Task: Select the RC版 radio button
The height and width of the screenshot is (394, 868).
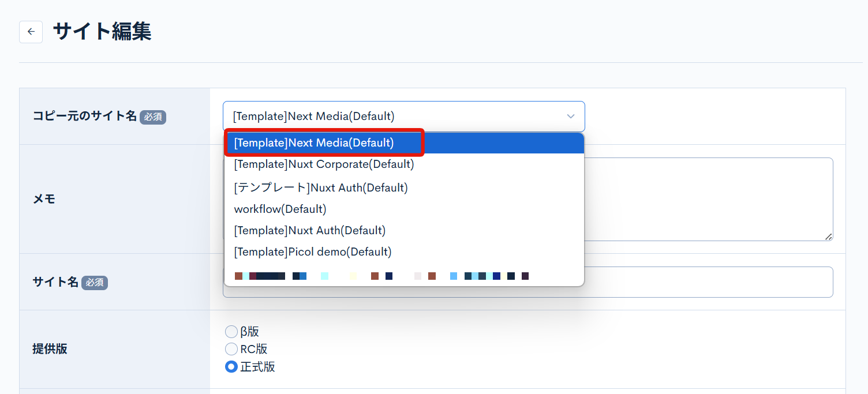Action: (x=231, y=349)
